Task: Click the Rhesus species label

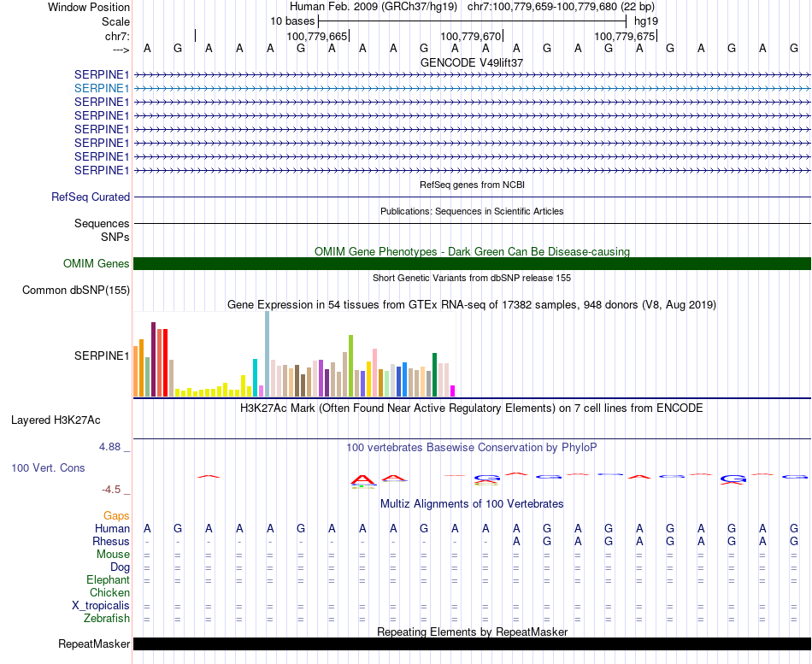Action: [x=111, y=541]
